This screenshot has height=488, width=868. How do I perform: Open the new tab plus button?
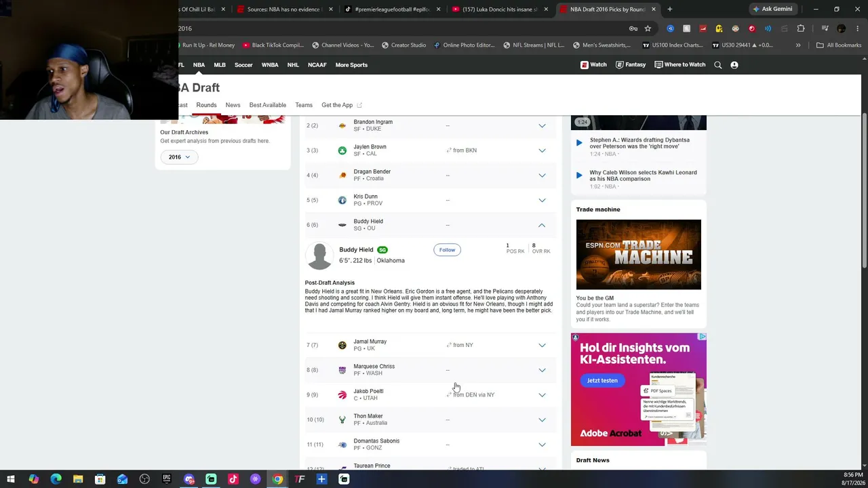tap(669, 9)
